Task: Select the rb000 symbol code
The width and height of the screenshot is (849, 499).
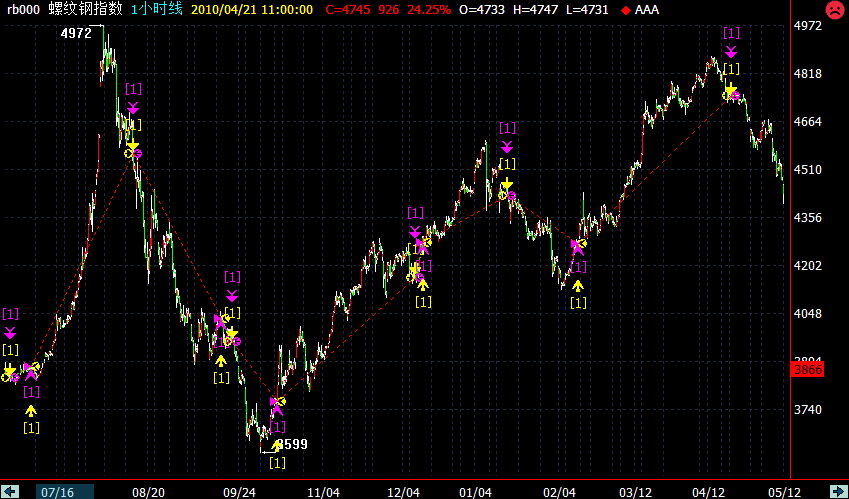Action: pyautogui.click(x=22, y=9)
